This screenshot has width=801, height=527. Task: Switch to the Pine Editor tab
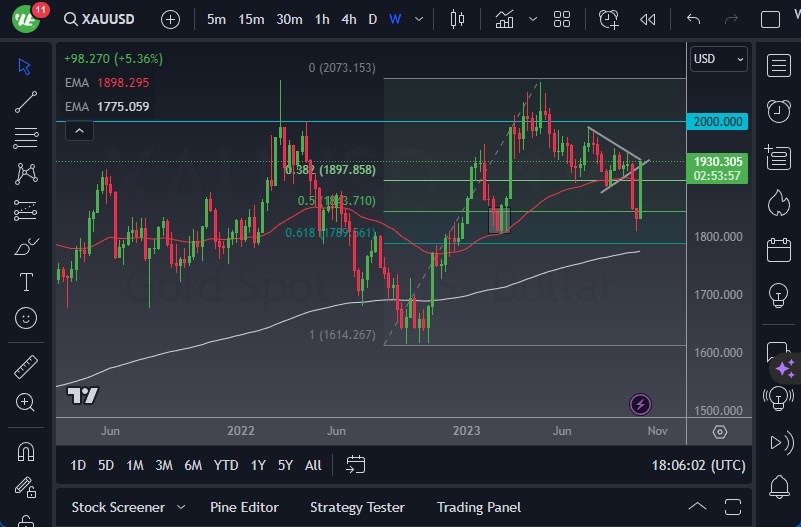(244, 507)
